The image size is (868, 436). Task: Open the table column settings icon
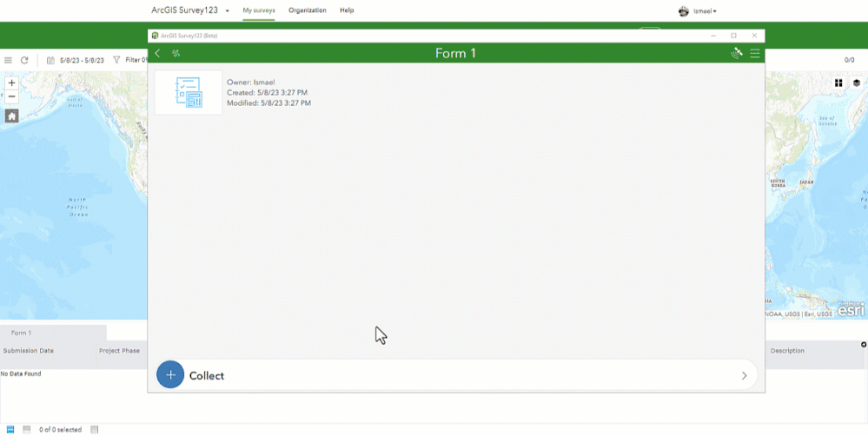pos(864,345)
